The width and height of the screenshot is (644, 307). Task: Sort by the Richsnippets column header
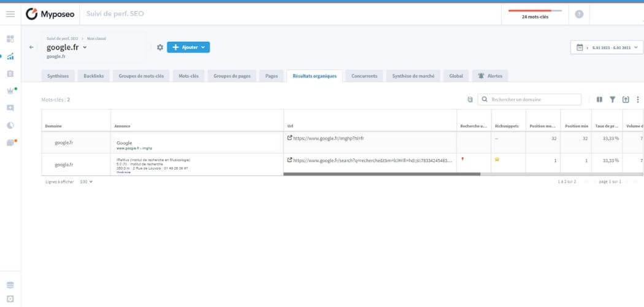coord(508,126)
